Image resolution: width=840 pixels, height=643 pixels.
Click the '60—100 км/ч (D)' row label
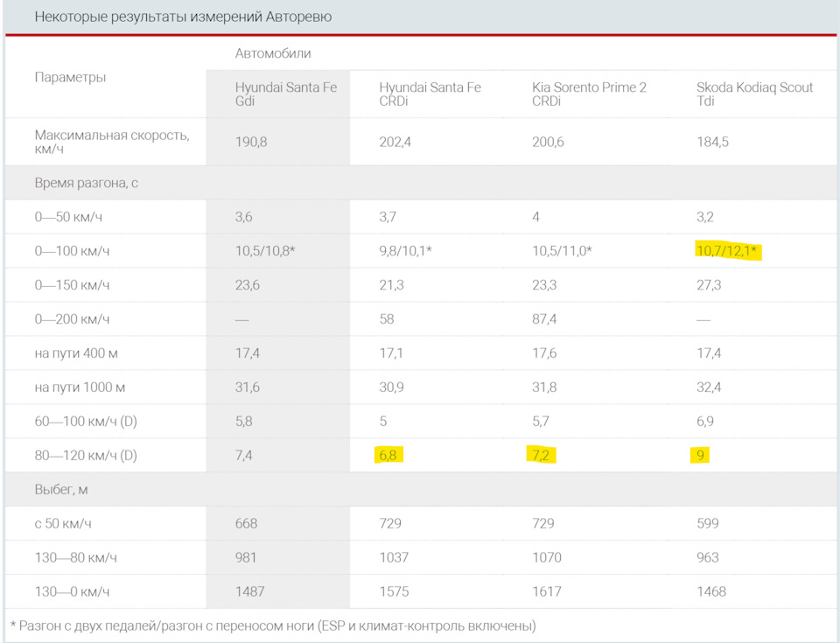pos(86,422)
